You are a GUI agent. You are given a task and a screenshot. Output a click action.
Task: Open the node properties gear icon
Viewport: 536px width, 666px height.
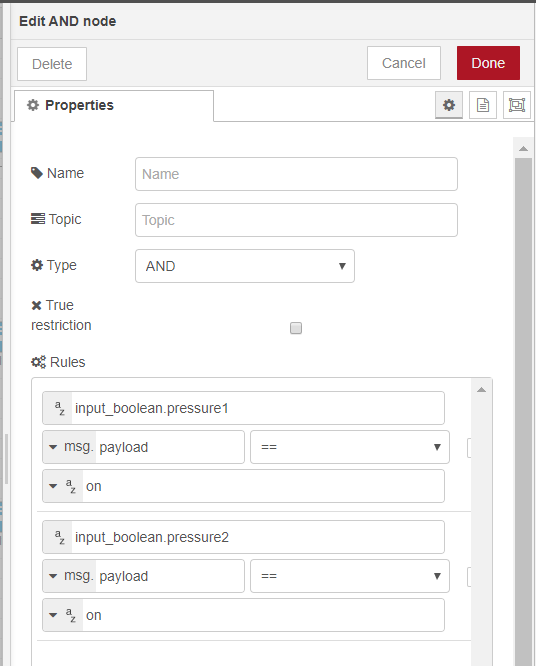click(449, 105)
